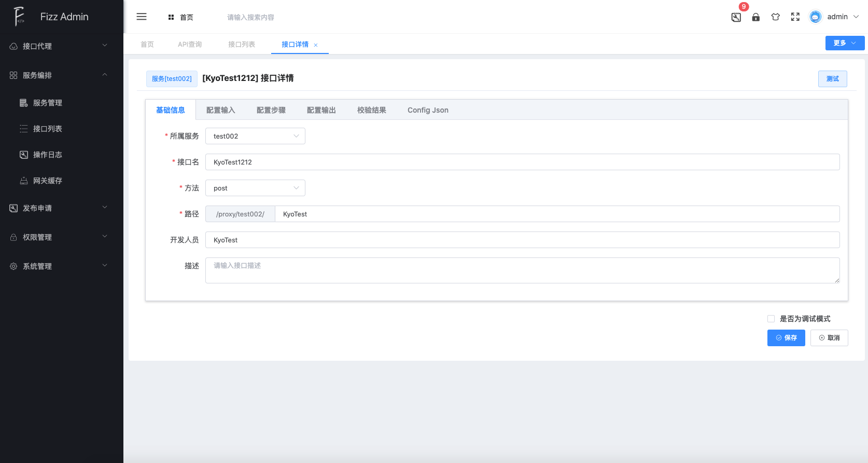The image size is (868, 463).
Task: Toggle fullscreen mode icon
Action: pos(795,17)
